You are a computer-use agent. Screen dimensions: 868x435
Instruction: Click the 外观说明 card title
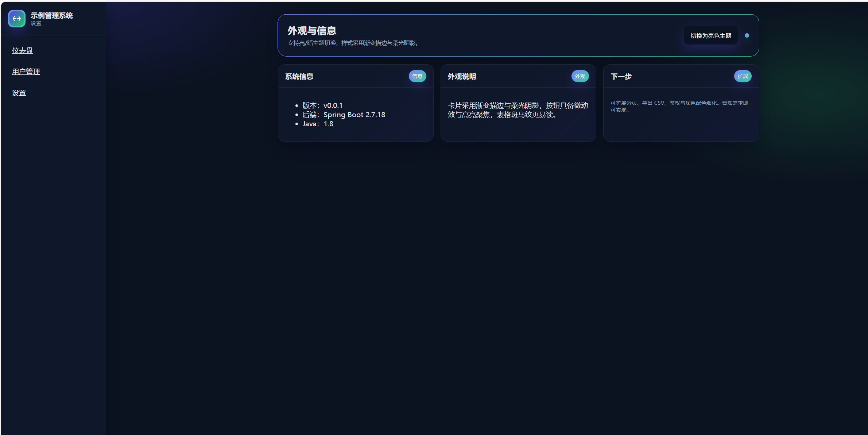click(x=462, y=76)
